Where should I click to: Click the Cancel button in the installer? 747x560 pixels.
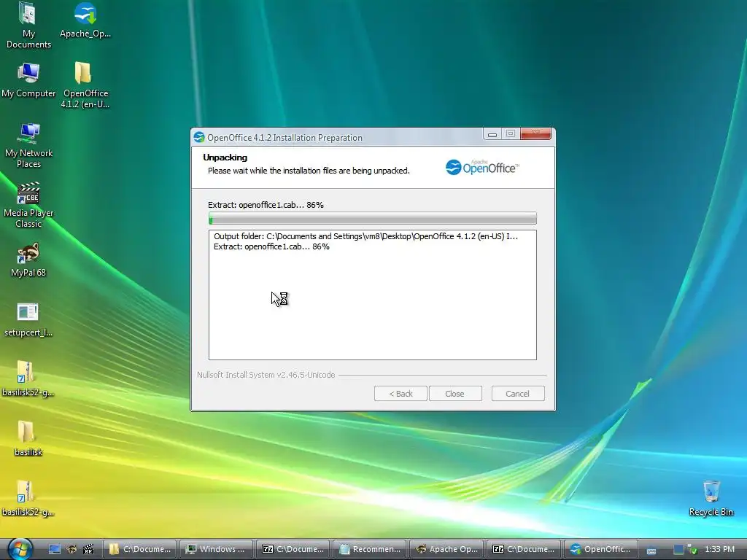pyautogui.click(x=518, y=393)
